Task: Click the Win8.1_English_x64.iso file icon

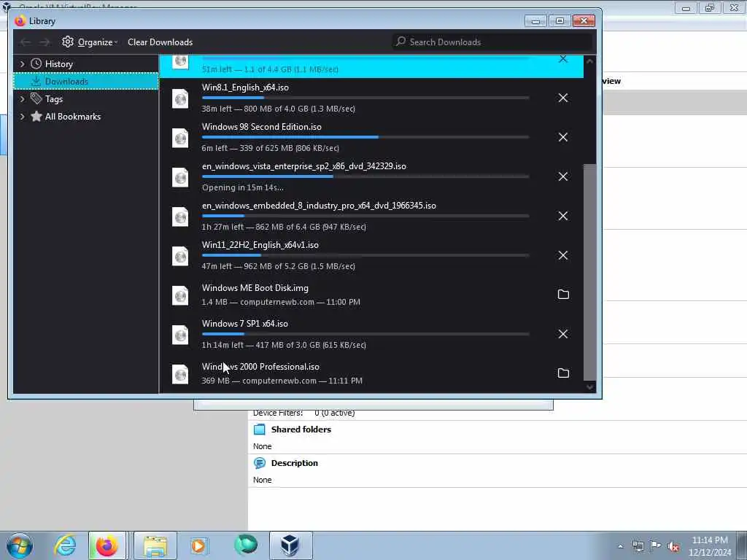Action: click(180, 98)
